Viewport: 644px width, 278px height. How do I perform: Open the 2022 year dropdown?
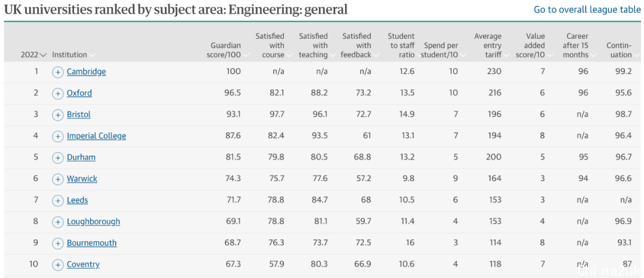pyautogui.click(x=33, y=55)
